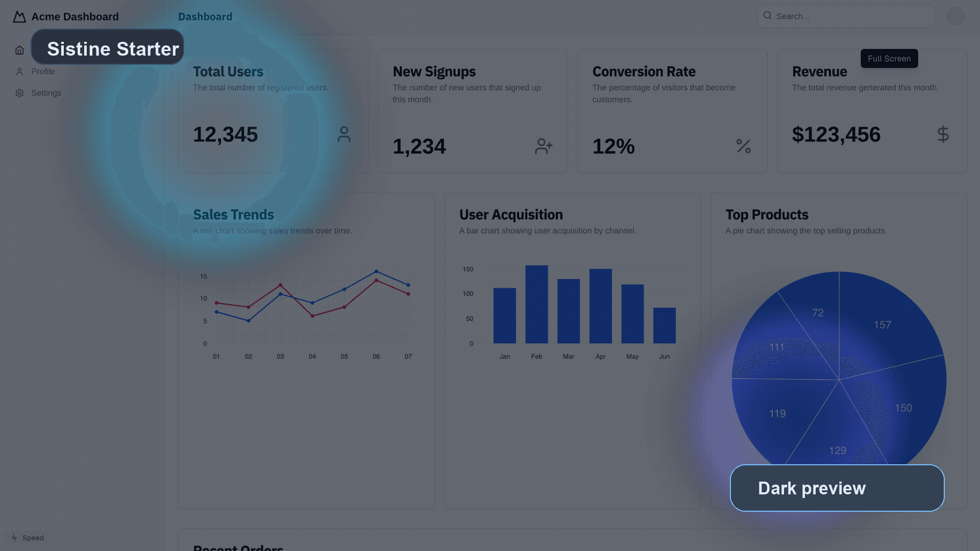This screenshot has width=980, height=551.
Task: Click the pie slice labeled 72
Action: (x=818, y=312)
